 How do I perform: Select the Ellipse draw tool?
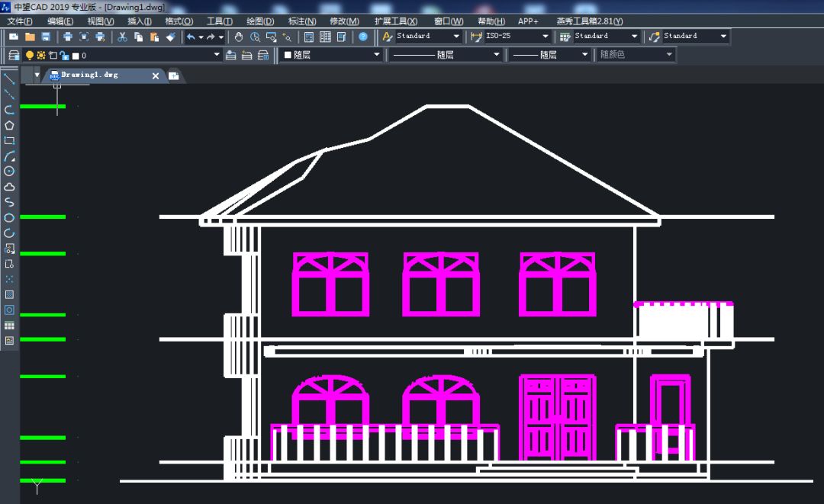(x=9, y=217)
